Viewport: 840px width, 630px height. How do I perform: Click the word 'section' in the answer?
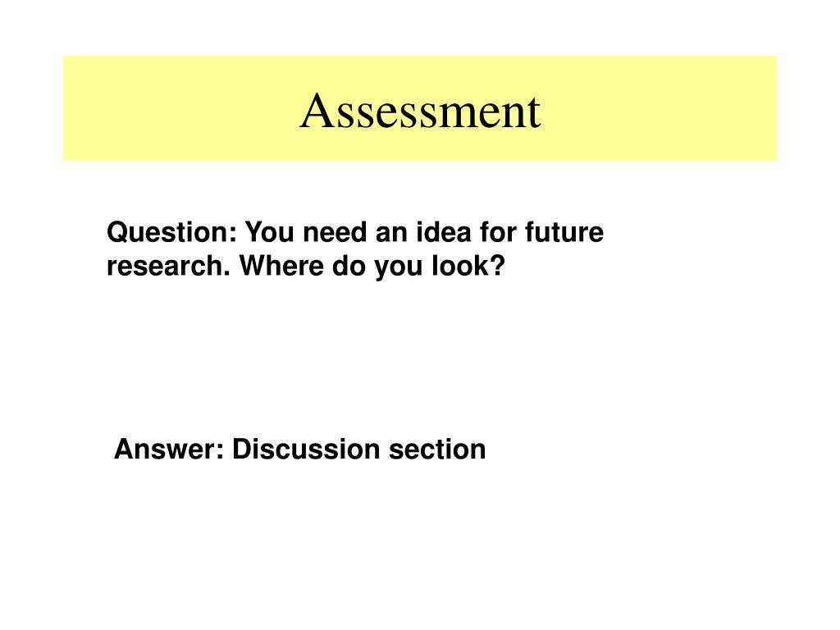[x=437, y=449]
